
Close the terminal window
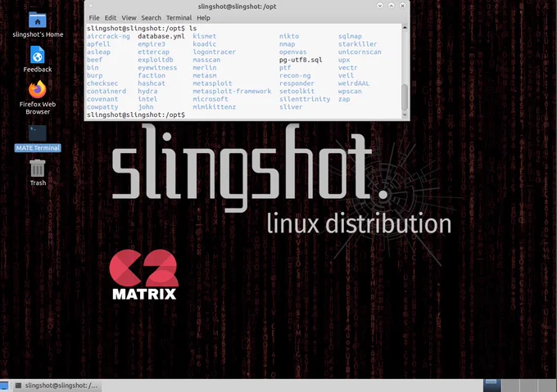(402, 6)
